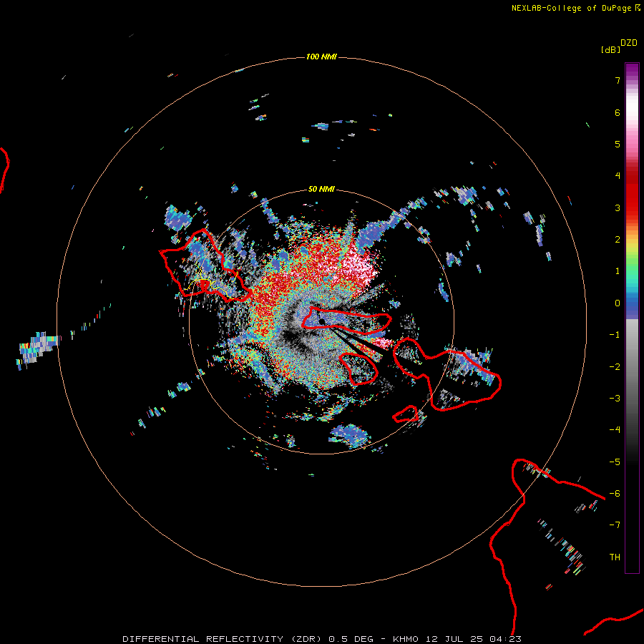
Task: Click the DZD label above the color scale
Action: (629, 43)
